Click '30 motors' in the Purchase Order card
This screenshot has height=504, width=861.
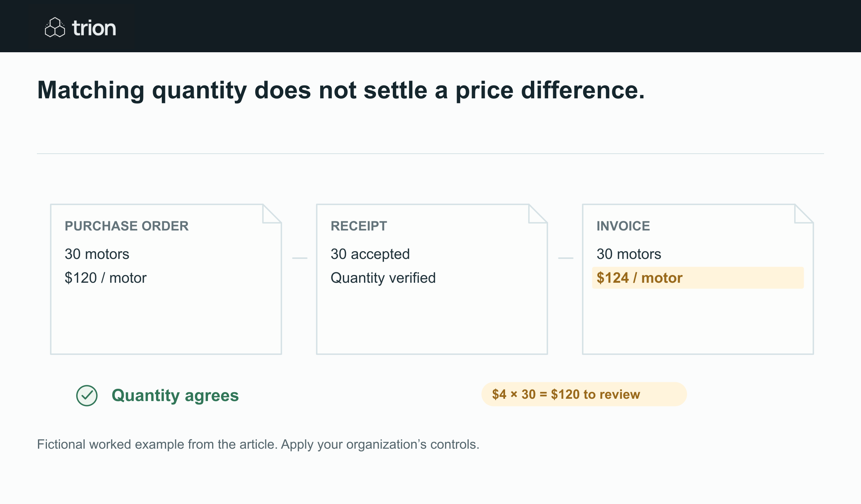97,254
